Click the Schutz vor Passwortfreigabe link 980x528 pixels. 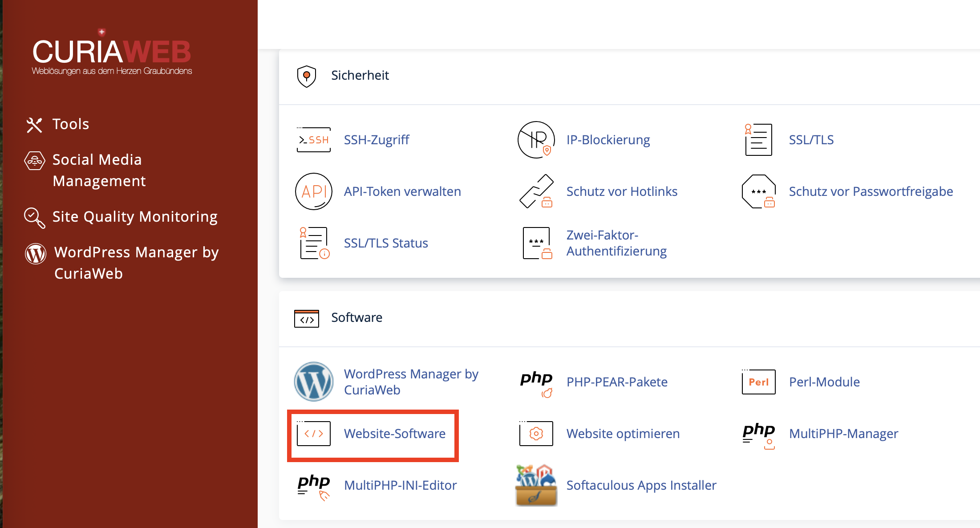pos(871,191)
